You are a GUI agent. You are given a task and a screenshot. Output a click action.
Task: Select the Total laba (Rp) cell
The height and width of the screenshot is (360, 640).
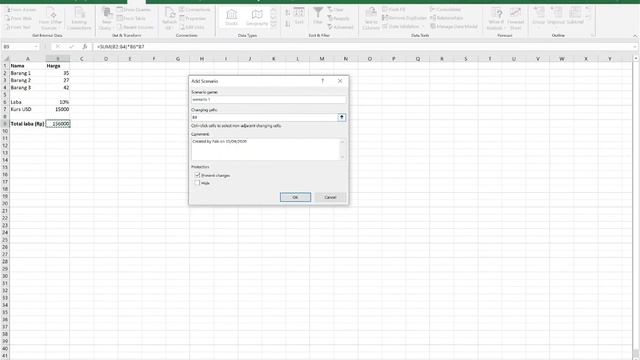click(27, 124)
